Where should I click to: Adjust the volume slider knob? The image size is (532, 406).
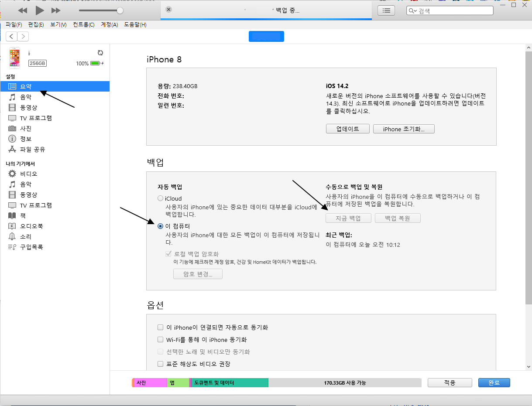tap(120, 10)
